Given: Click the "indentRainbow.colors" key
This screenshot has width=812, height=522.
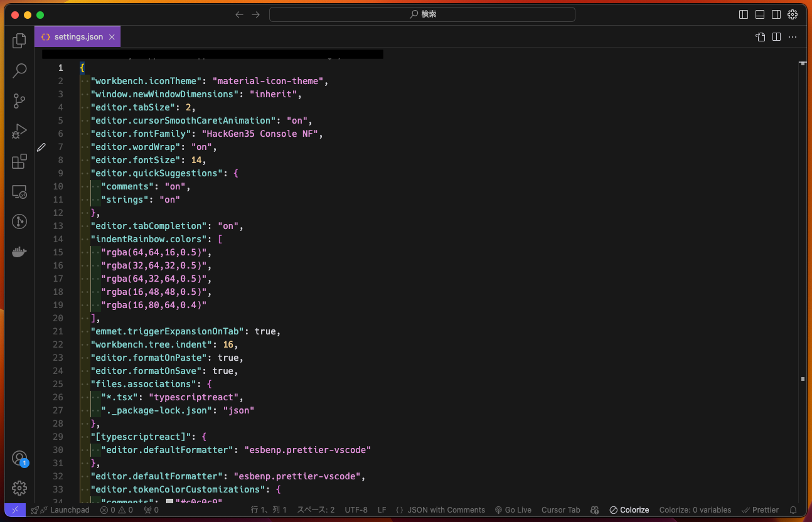Looking at the screenshot, I should tap(149, 239).
